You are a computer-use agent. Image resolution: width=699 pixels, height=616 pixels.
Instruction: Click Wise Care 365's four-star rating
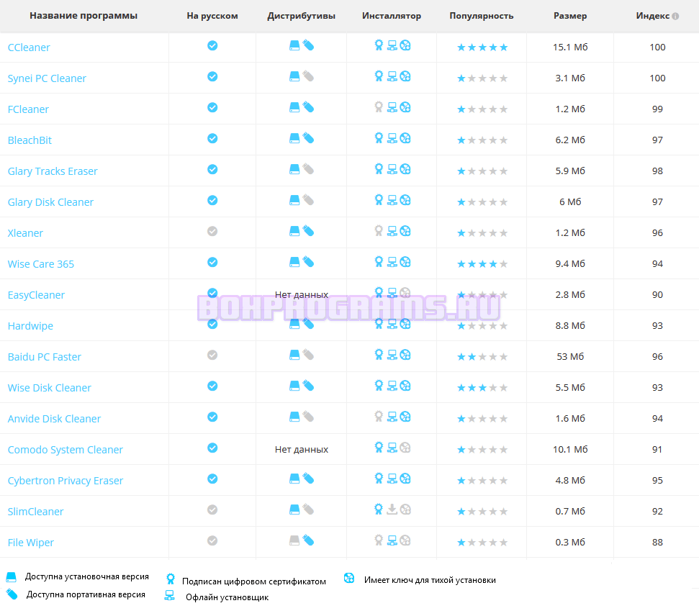(482, 264)
